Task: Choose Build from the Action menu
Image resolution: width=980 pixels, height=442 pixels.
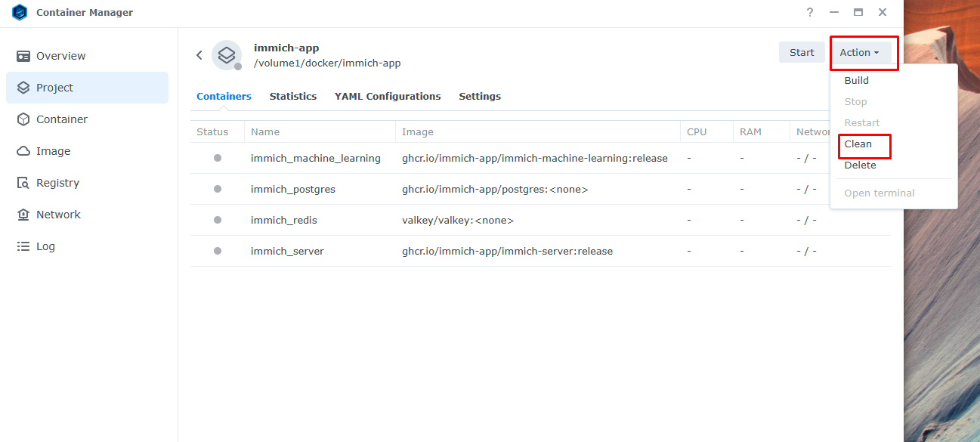Action: (857, 81)
